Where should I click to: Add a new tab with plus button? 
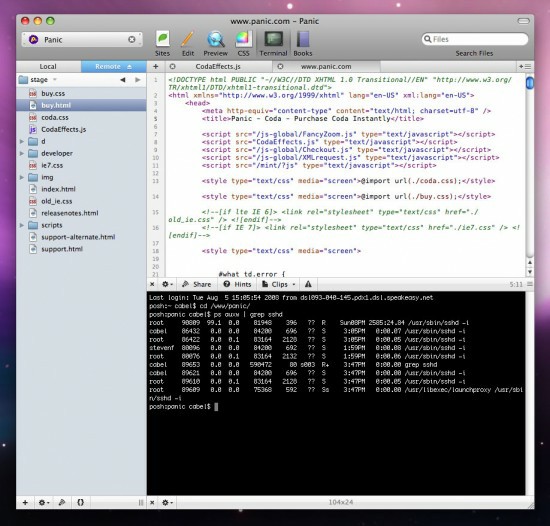click(155, 66)
